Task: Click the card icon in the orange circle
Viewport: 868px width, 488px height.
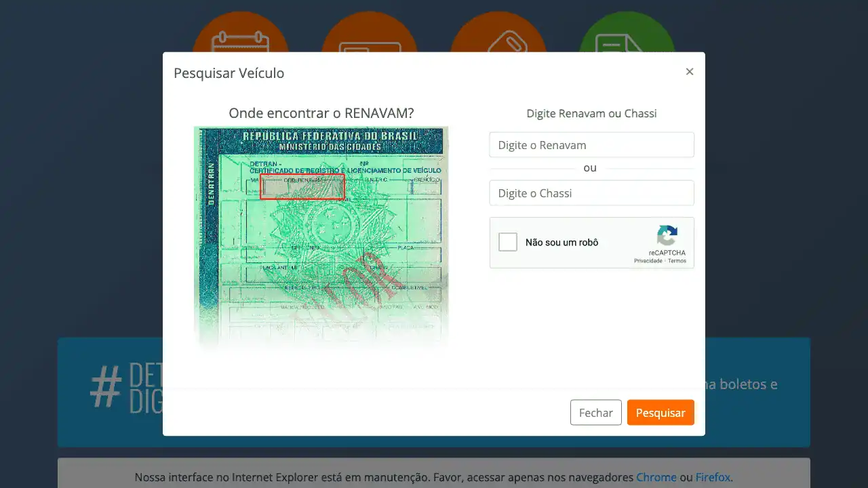Action: click(x=370, y=44)
